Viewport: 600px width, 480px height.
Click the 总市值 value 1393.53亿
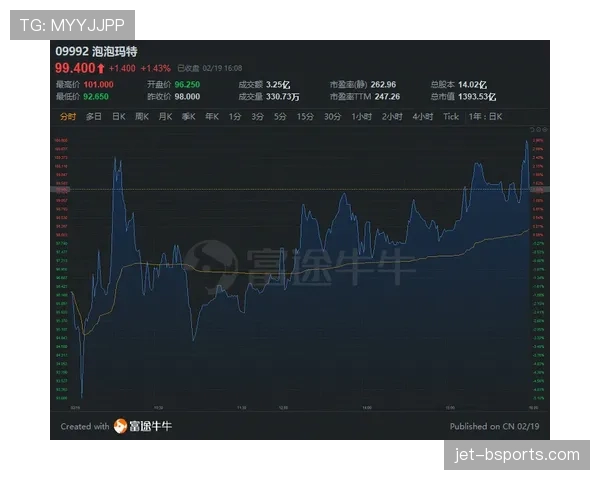click(477, 96)
